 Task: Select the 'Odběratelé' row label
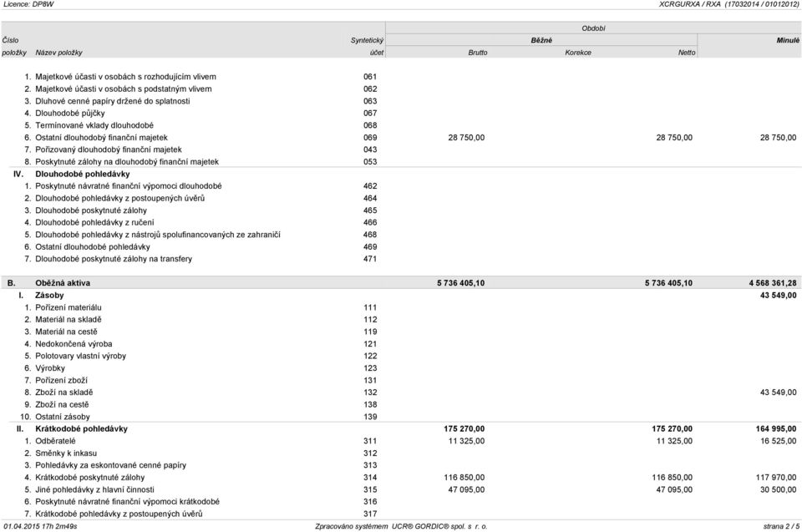pos(55,441)
